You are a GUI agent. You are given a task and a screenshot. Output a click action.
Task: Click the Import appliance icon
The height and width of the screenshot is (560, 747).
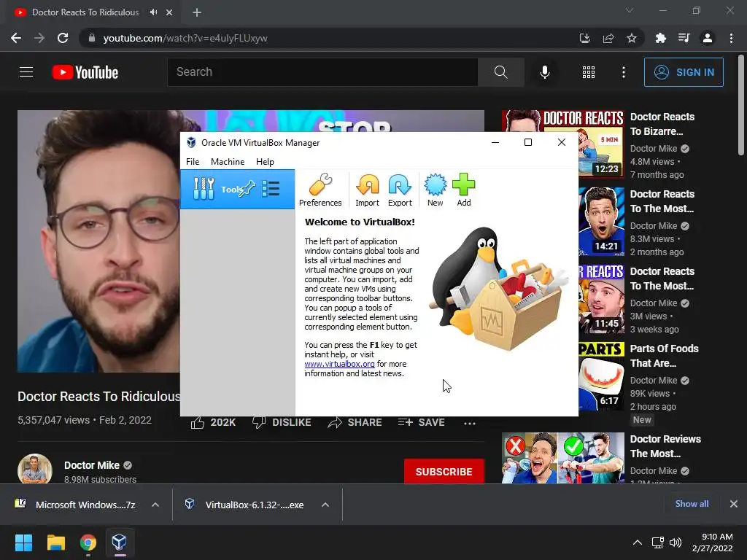click(x=368, y=190)
